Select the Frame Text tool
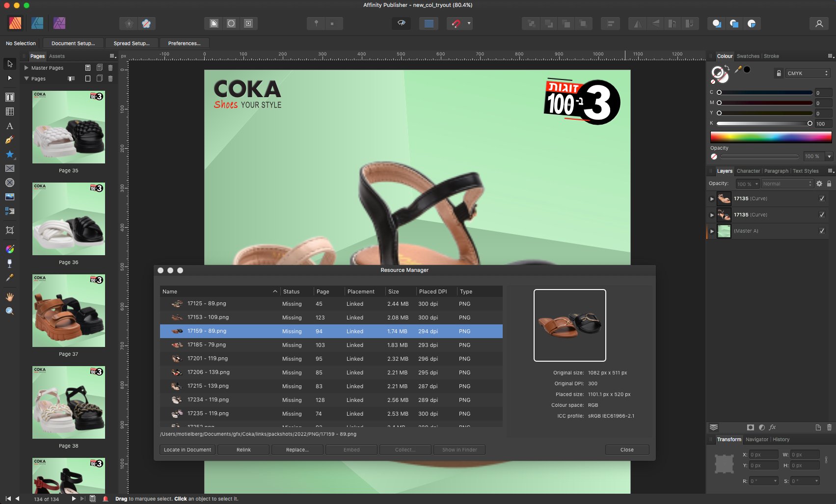836x504 pixels. tap(9, 97)
